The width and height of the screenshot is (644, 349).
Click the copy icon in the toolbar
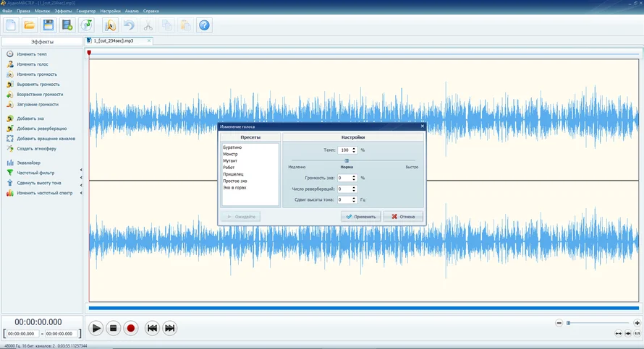(166, 25)
